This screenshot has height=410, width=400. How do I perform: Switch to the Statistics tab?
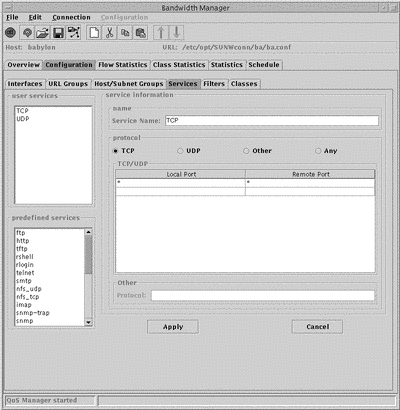pos(227,65)
